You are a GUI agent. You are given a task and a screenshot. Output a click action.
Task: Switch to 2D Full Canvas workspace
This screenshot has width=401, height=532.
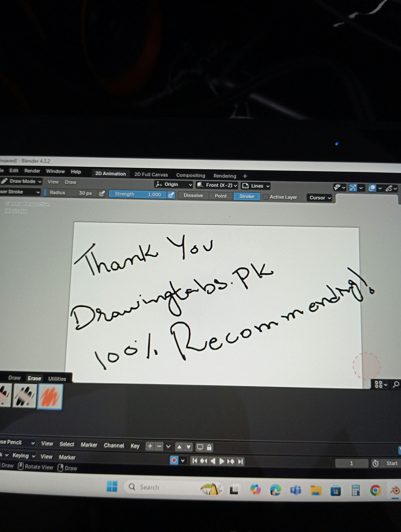coord(151,175)
